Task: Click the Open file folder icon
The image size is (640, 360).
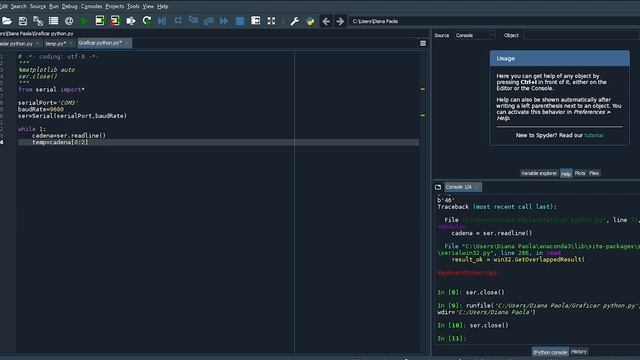Action: click(x=7, y=21)
